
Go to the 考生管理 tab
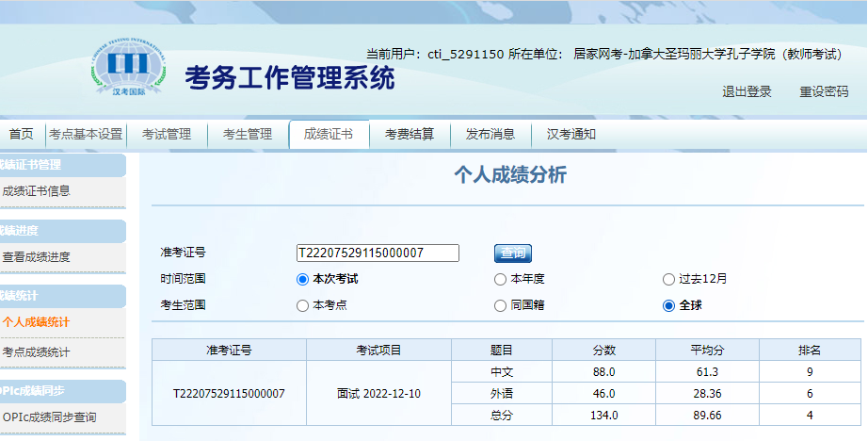tap(248, 134)
